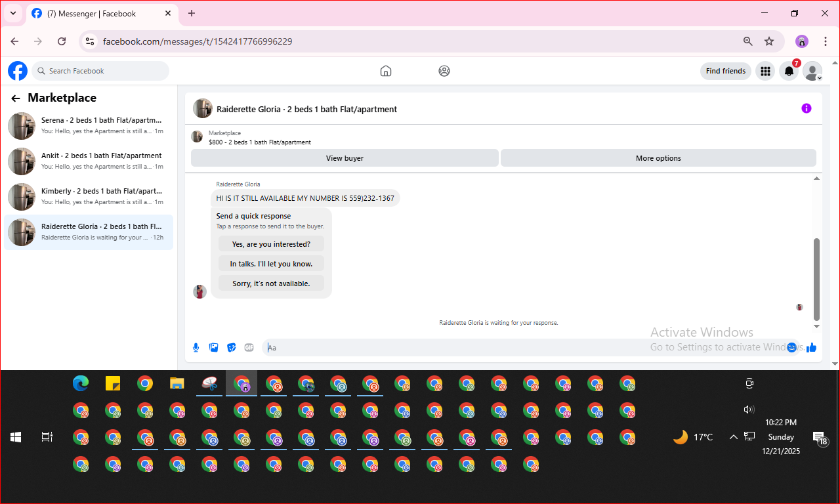Click the message input box

[x=525, y=347]
